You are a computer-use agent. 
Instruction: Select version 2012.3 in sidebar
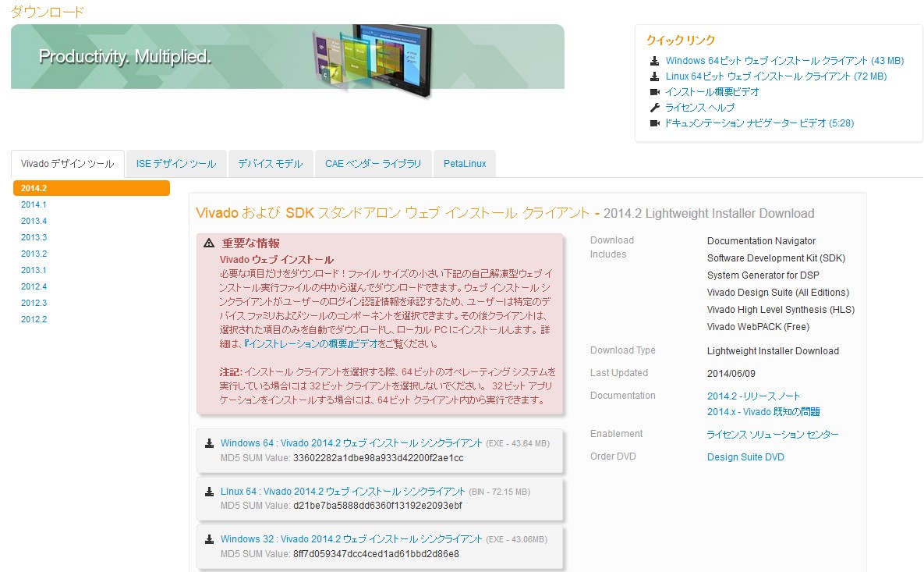(34, 303)
